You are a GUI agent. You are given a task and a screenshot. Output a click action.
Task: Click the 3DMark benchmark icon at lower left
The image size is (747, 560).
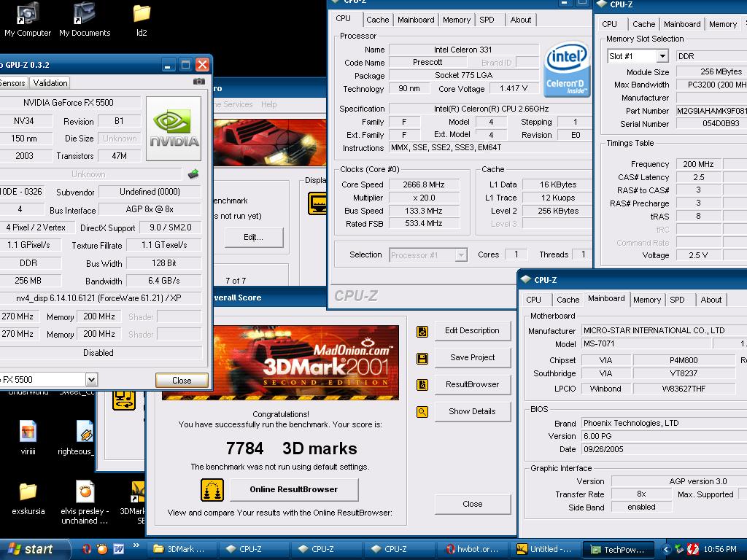[x=124, y=400]
